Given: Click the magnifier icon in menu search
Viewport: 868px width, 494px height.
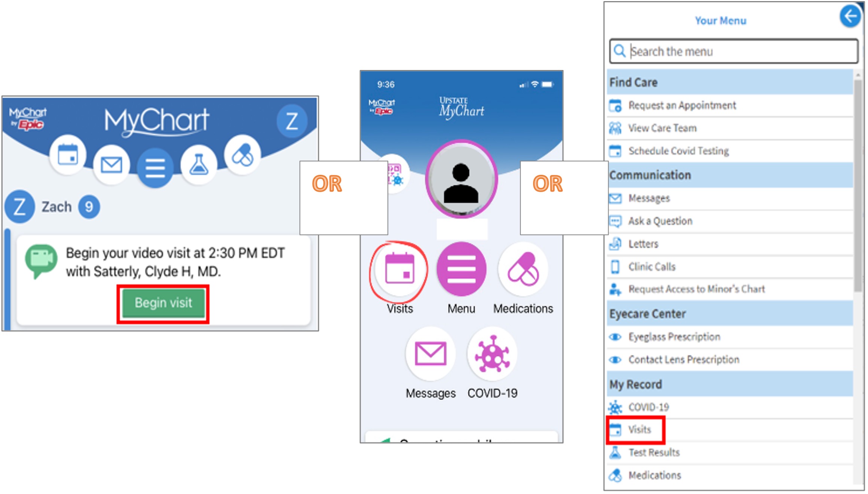Looking at the screenshot, I should pos(620,51).
